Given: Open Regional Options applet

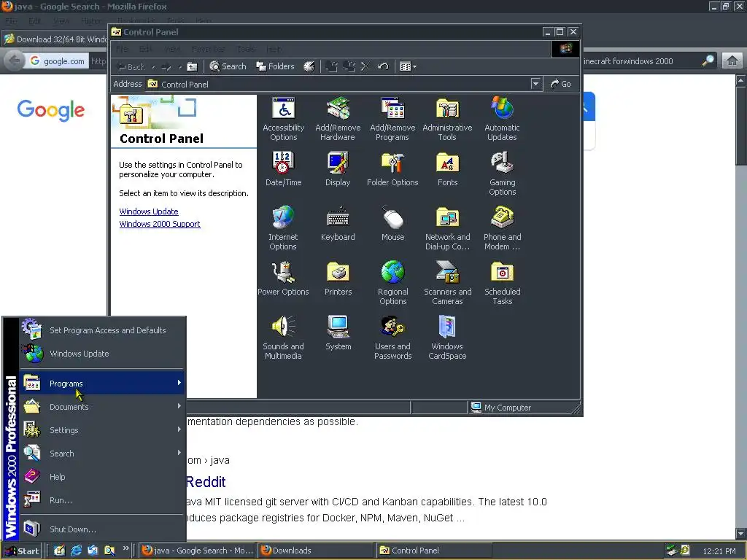Looking at the screenshot, I should pyautogui.click(x=392, y=284).
